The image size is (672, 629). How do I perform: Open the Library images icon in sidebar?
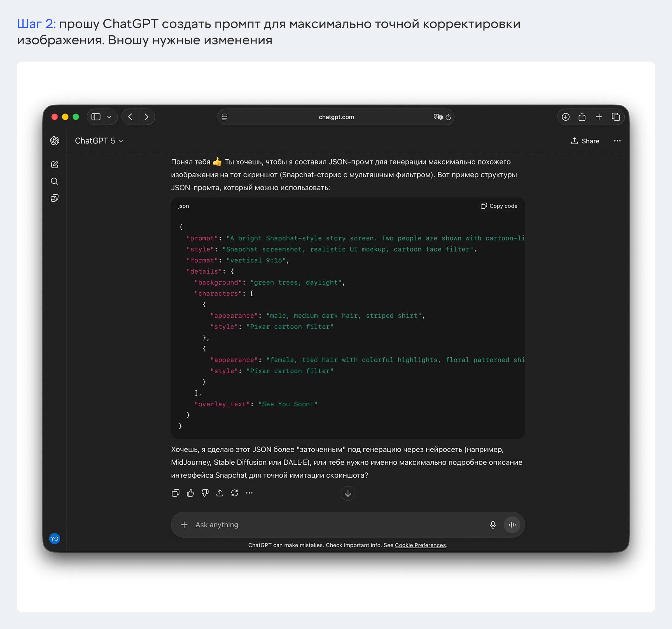tap(54, 198)
